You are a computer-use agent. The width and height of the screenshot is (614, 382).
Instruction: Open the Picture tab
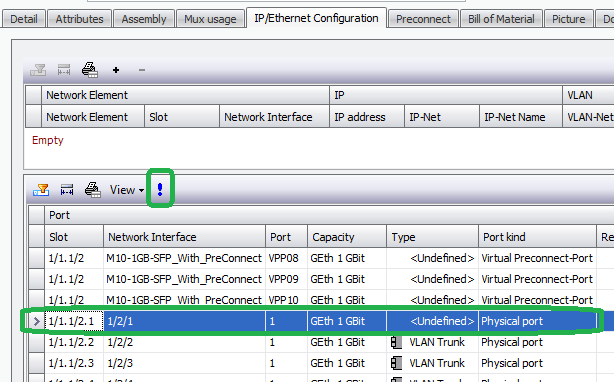[x=568, y=19]
